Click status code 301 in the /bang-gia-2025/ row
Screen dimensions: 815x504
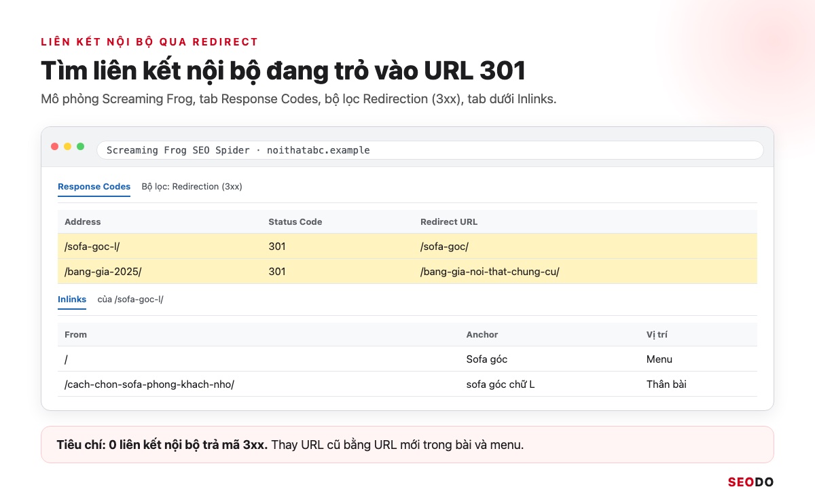(x=277, y=272)
